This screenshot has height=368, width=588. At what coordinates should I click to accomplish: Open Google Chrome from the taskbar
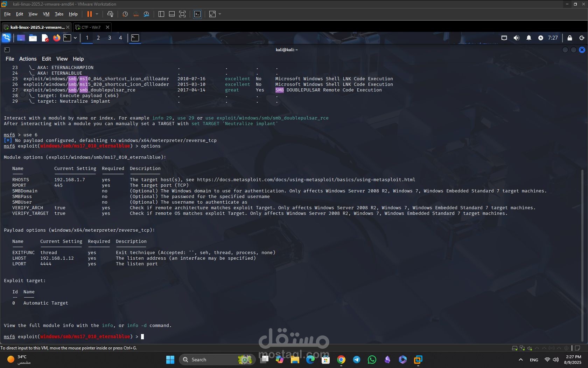341,360
